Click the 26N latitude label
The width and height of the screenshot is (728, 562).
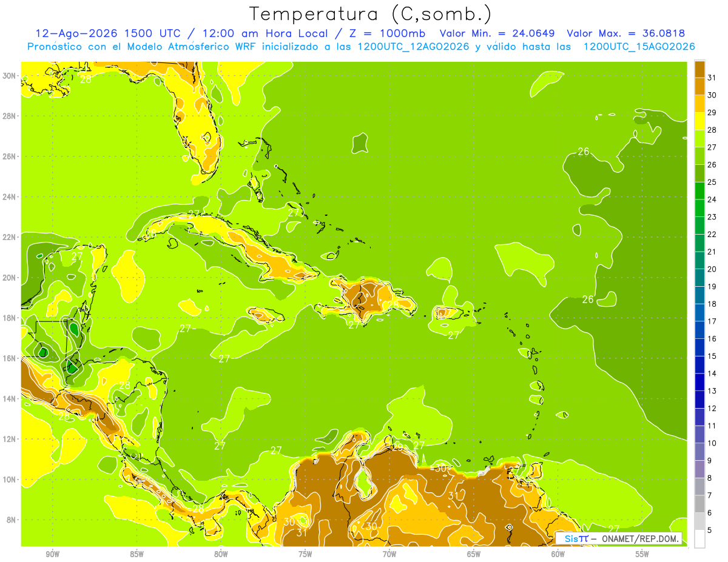pos(10,156)
